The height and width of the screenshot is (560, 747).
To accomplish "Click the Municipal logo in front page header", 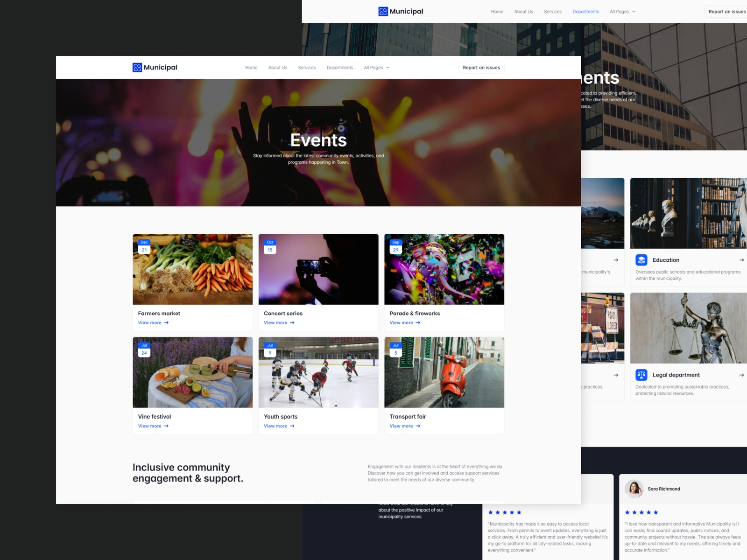I will coord(155,68).
